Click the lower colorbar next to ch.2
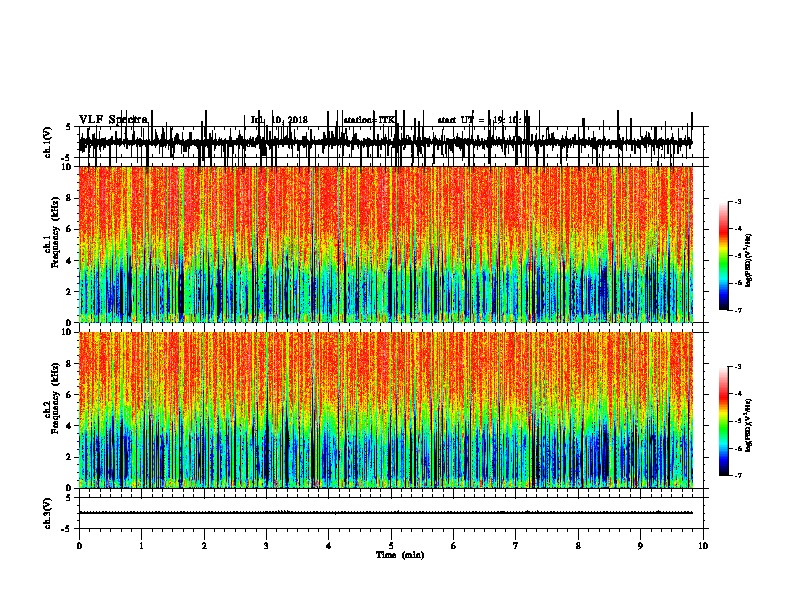 coord(724,421)
